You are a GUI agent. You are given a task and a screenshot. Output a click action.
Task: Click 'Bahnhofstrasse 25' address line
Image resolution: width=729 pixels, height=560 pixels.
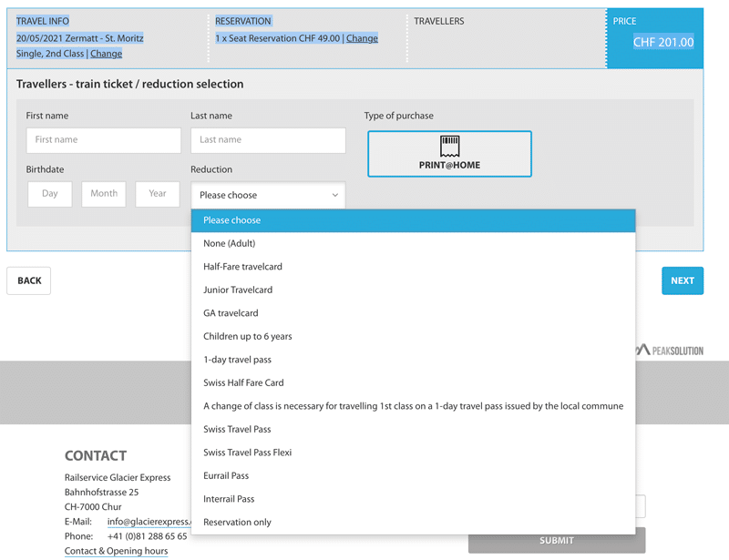pos(101,492)
